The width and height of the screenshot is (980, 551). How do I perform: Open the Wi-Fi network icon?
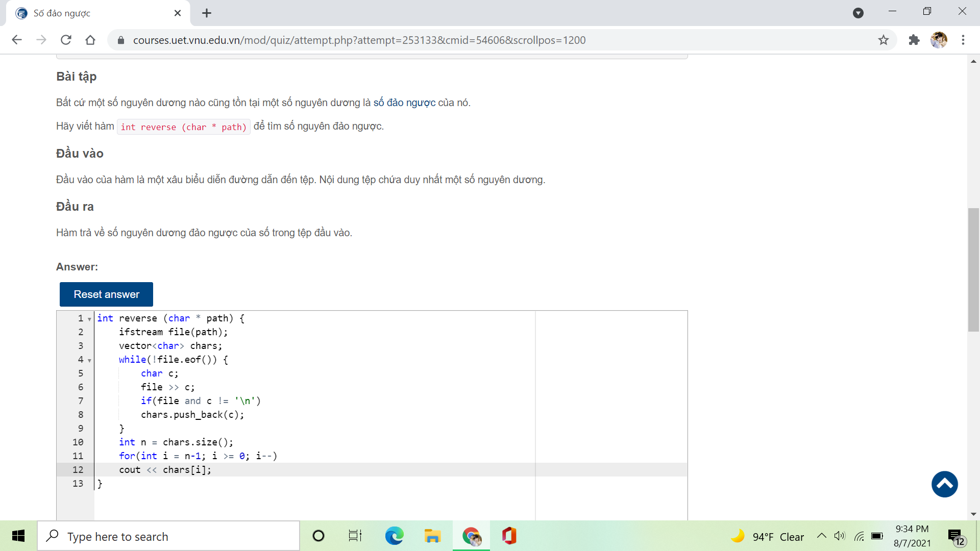859,536
